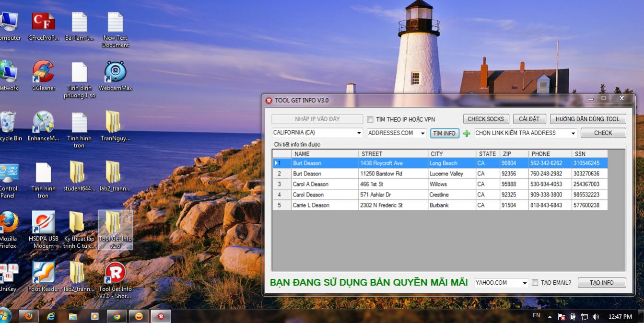The height and width of the screenshot is (323, 644).
Task: Open the Foxit Reader desktop shortcut
Action: [43, 273]
